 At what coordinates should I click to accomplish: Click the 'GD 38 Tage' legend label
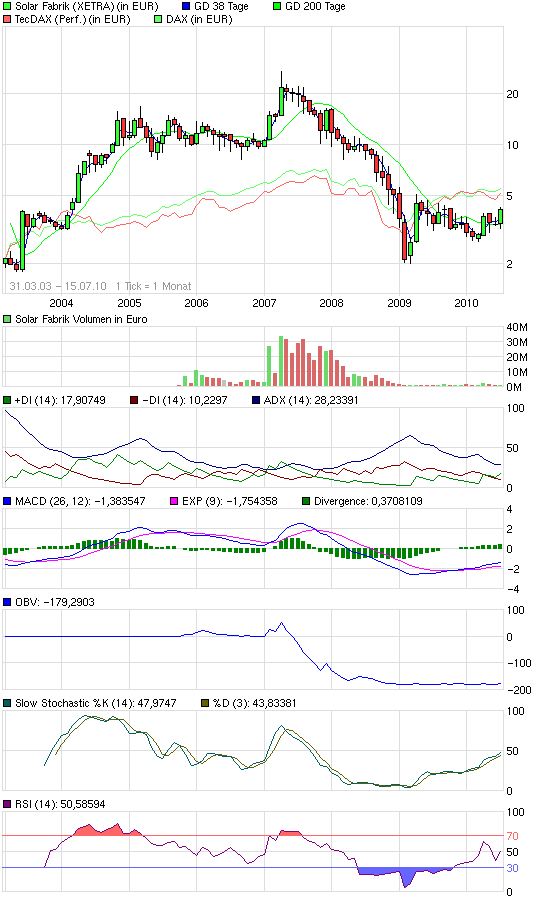221,6
